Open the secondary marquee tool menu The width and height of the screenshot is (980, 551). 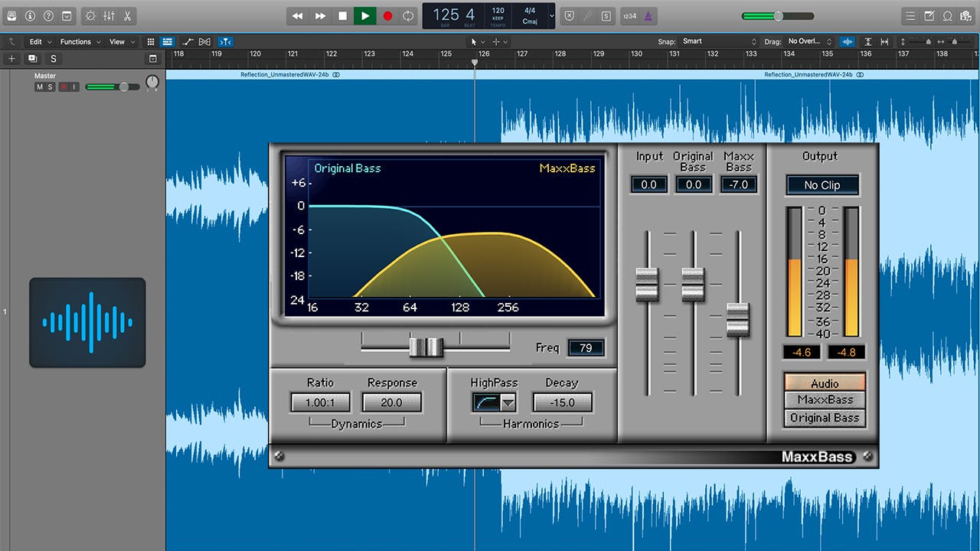[x=499, y=41]
